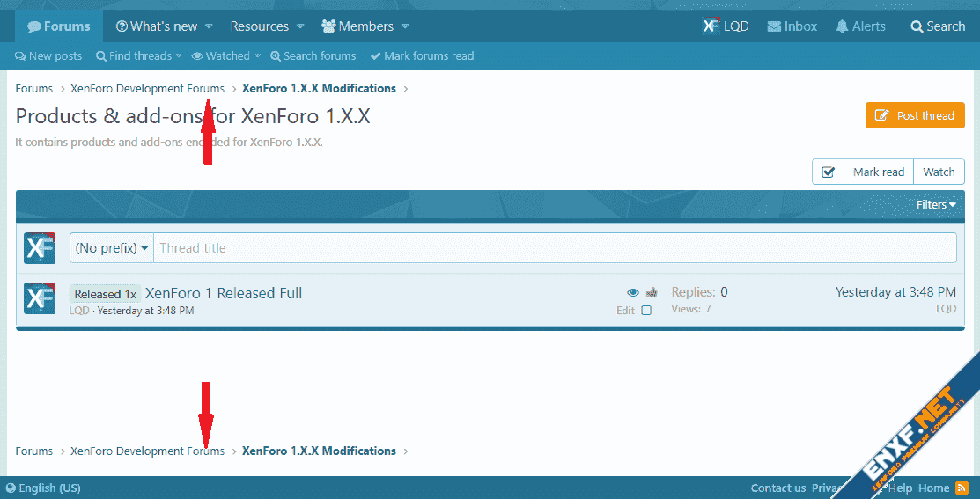The width and height of the screenshot is (980, 499).
Task: Tick the thread selection checkbox near Edit
Action: [646, 310]
